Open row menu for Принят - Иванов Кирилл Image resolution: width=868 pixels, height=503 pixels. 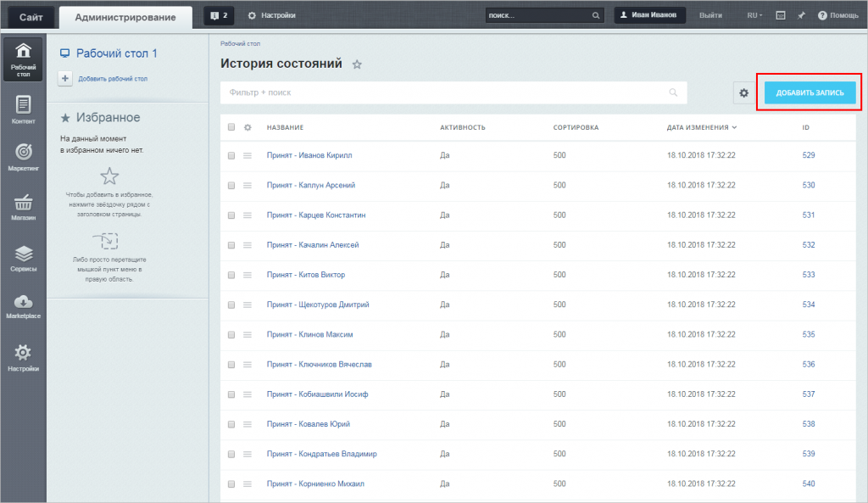(248, 156)
